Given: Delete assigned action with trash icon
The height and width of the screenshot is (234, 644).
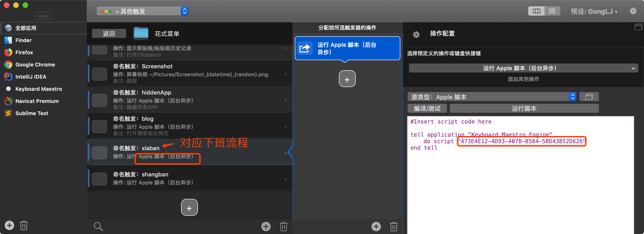Looking at the screenshot, I should 394,226.
